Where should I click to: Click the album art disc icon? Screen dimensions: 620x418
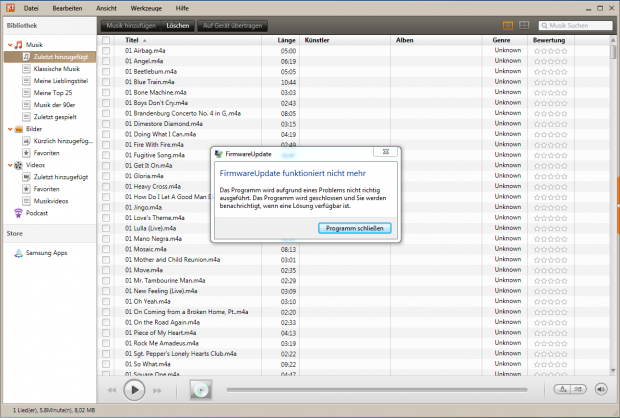[x=201, y=389]
